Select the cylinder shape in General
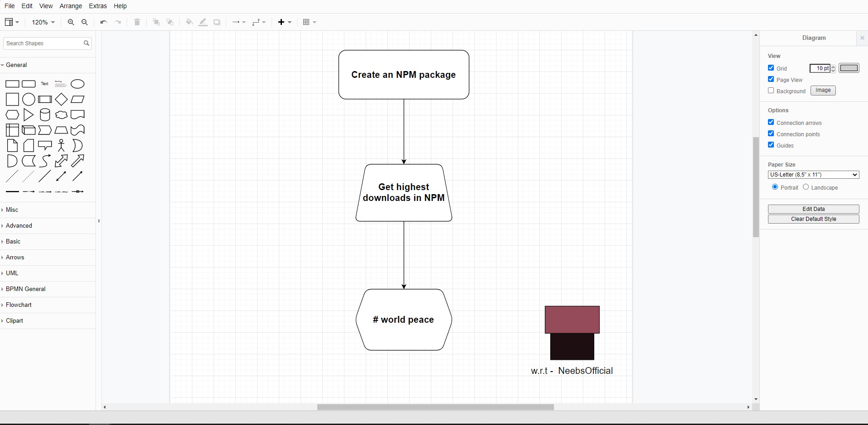The height and width of the screenshot is (425, 868). click(x=45, y=115)
